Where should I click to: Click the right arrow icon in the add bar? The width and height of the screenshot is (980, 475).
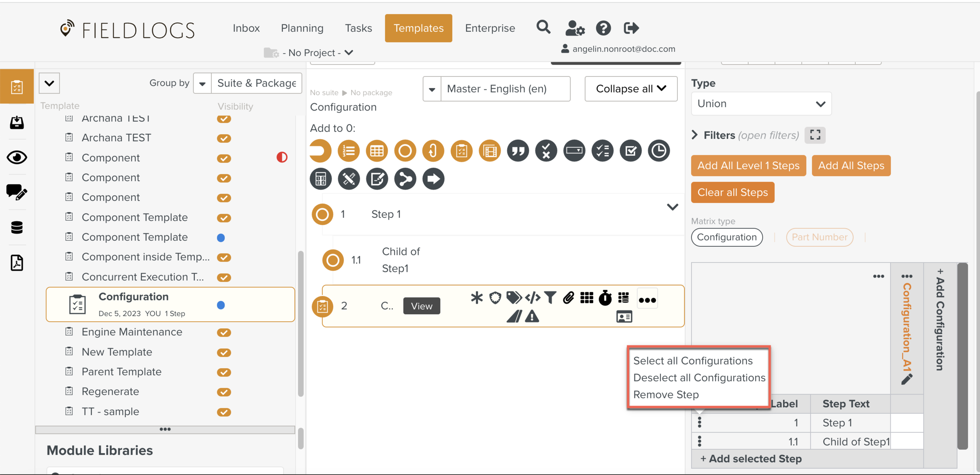(434, 179)
